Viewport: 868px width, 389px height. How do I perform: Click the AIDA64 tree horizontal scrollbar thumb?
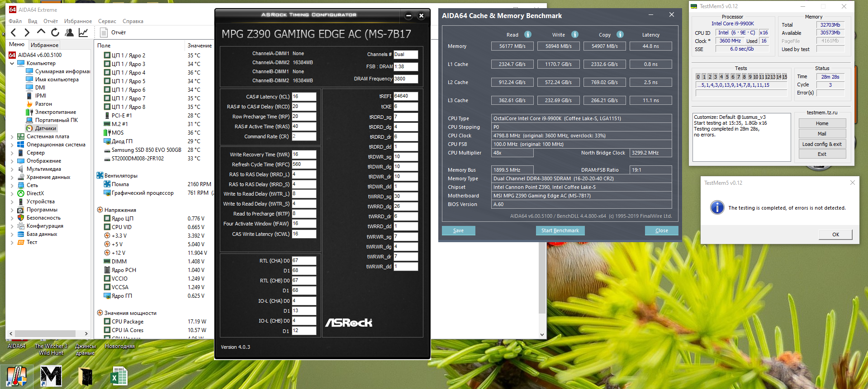coord(45,334)
